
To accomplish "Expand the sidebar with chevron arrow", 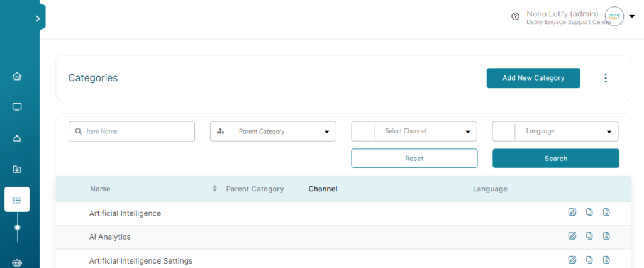I will pyautogui.click(x=38, y=18).
